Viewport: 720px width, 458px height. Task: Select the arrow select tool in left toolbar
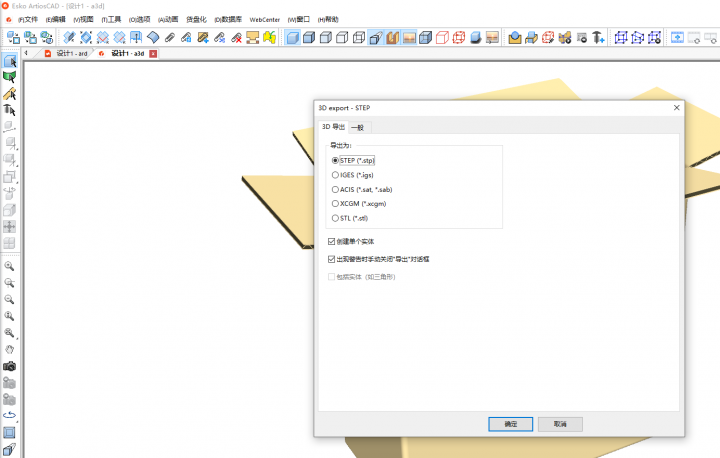(x=9, y=61)
